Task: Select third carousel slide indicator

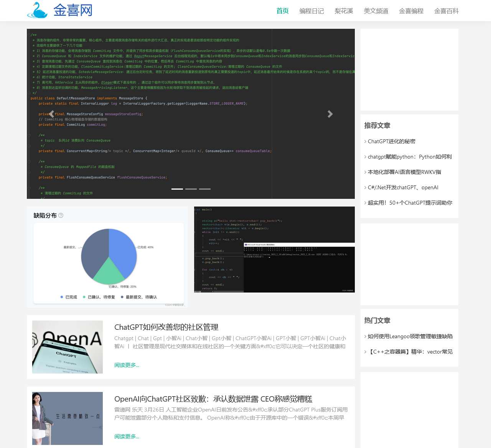Action: tap(205, 189)
